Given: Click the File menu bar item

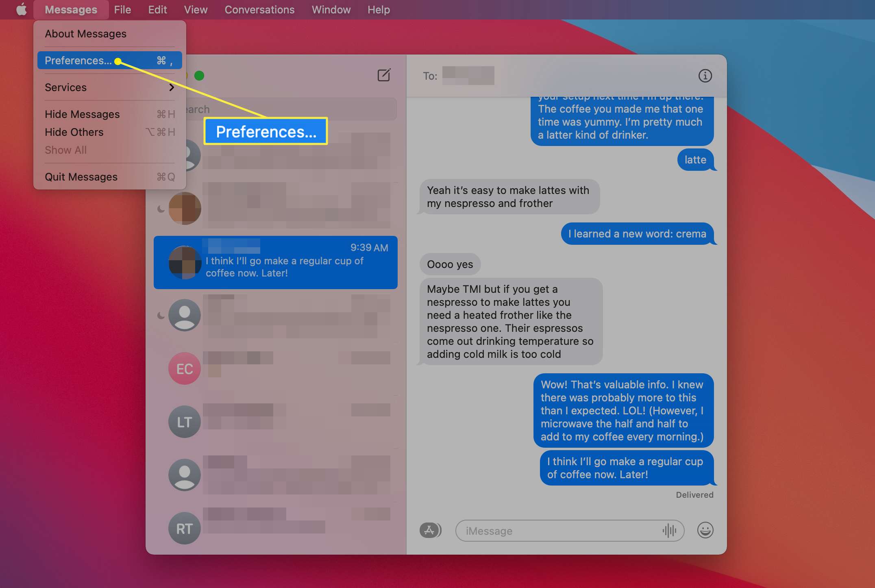Looking at the screenshot, I should pos(122,10).
